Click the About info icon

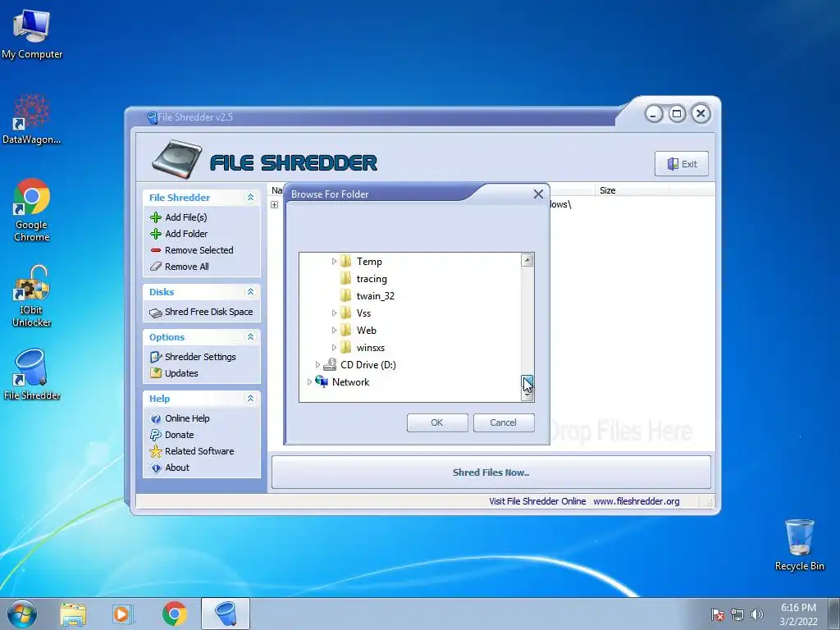point(156,468)
